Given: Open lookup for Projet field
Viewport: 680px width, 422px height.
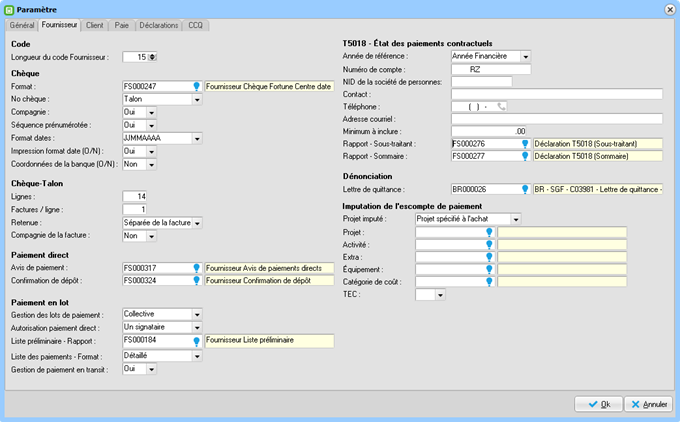Looking at the screenshot, I should [x=489, y=232].
